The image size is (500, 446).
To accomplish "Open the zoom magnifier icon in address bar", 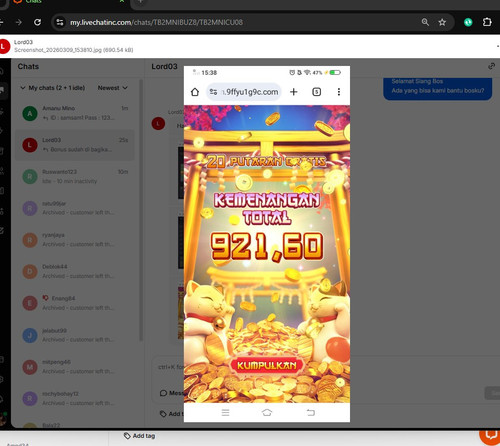I will [x=425, y=22].
